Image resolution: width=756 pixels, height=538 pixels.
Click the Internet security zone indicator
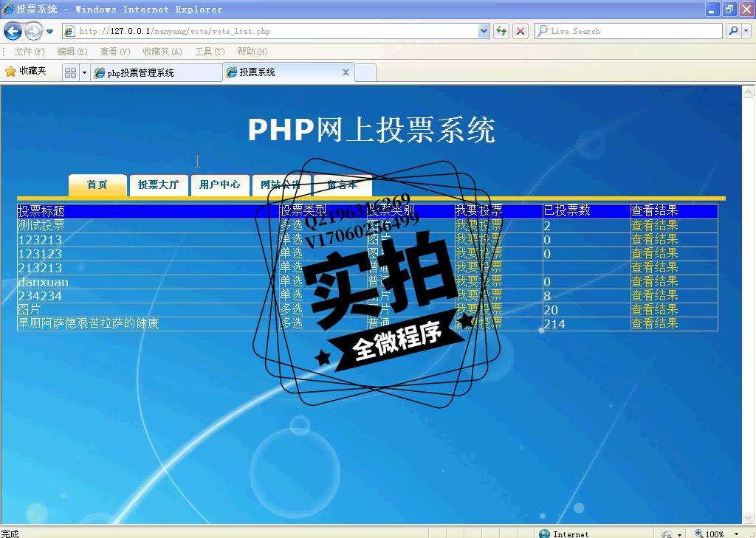(x=563, y=533)
